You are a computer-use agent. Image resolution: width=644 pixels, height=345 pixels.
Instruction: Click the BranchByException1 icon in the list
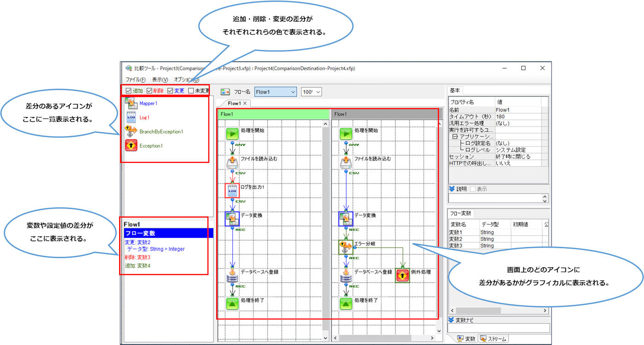131,132
